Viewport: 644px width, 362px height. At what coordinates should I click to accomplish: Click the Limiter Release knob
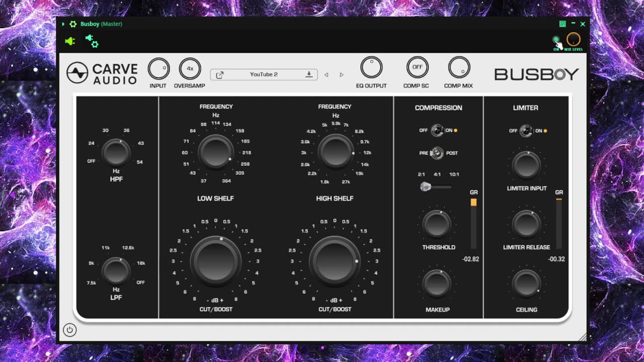(x=526, y=224)
